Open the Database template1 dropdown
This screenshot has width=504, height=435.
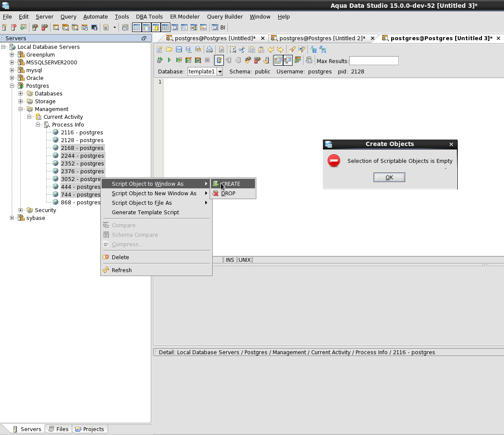pyautogui.click(x=220, y=72)
